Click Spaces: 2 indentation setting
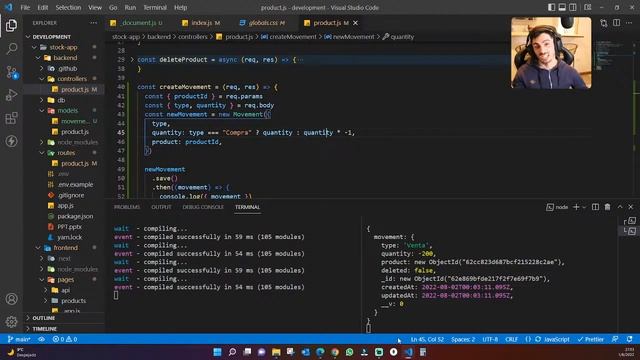Screen dimensions: 640x360 pyautogui.click(x=463, y=339)
